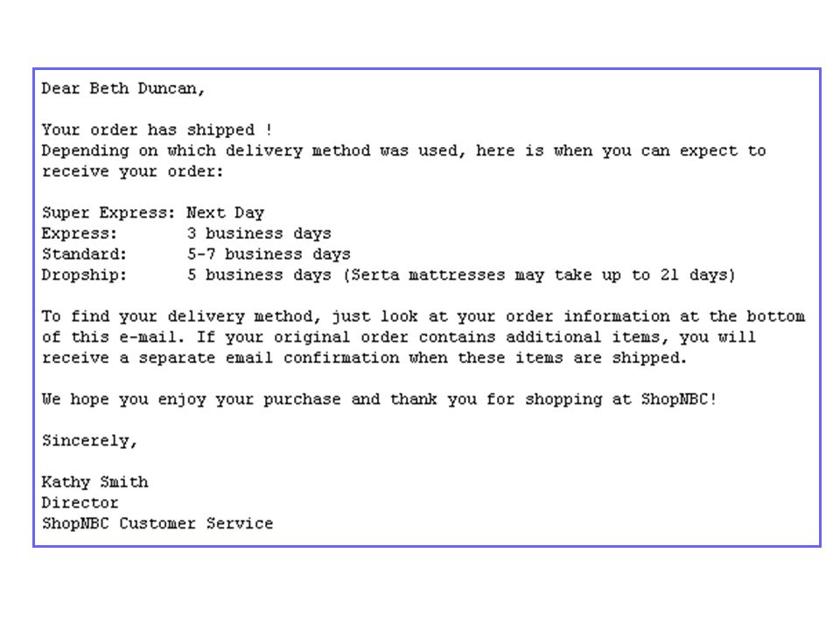Click 'We hope you enjoy your purchase'
The image size is (840, 630).
(x=192, y=399)
